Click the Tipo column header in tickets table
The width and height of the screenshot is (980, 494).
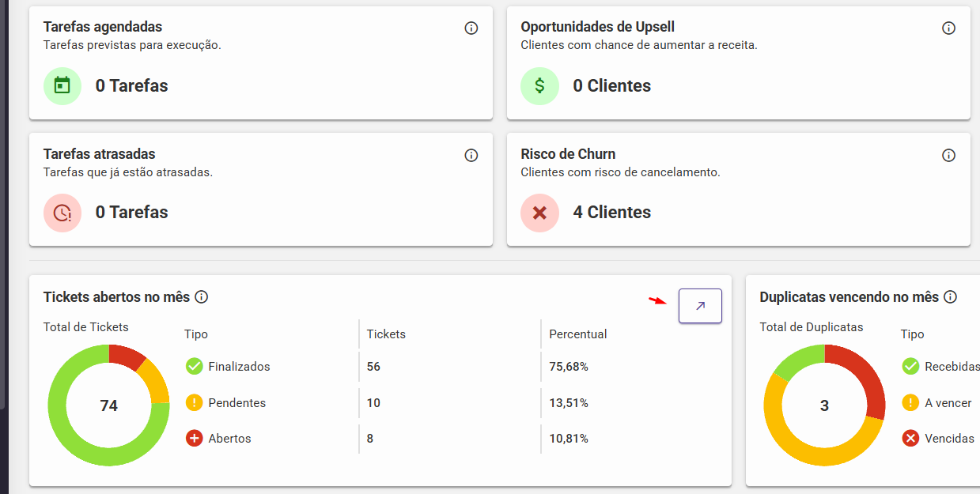tap(196, 334)
